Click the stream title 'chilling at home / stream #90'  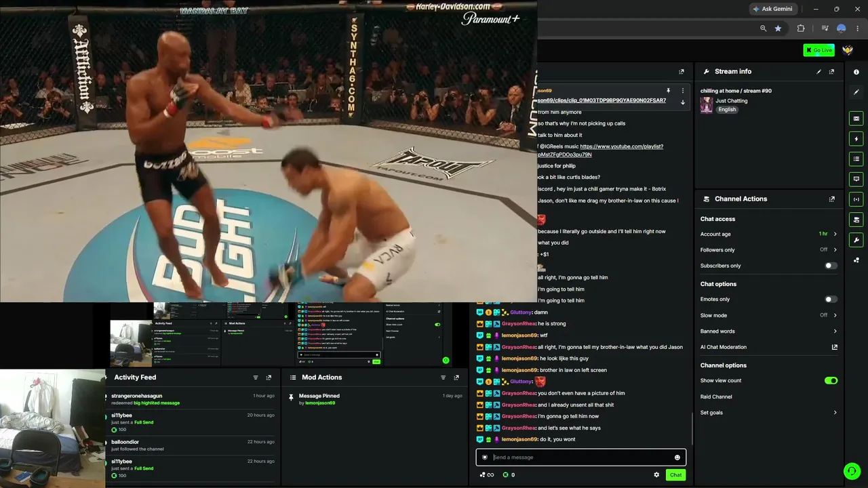coord(736,91)
